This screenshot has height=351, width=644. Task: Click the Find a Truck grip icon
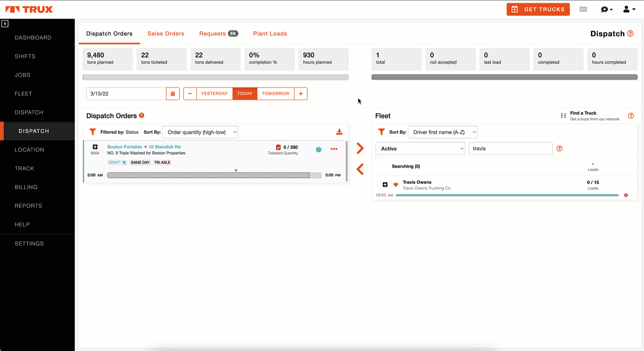coord(563,115)
